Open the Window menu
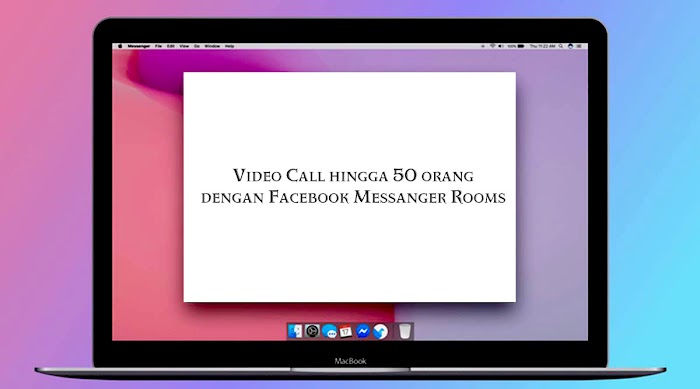The width and height of the screenshot is (700, 389). pyautogui.click(x=212, y=46)
